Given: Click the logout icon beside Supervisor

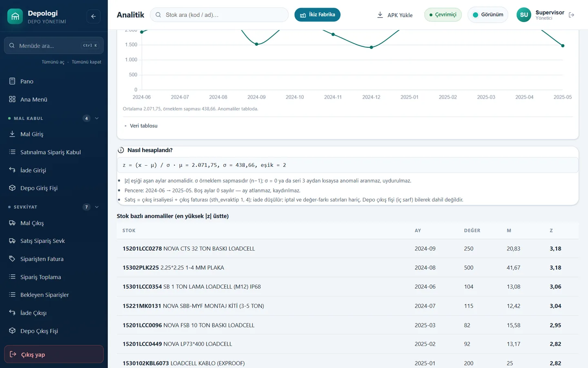Looking at the screenshot, I should [572, 15].
